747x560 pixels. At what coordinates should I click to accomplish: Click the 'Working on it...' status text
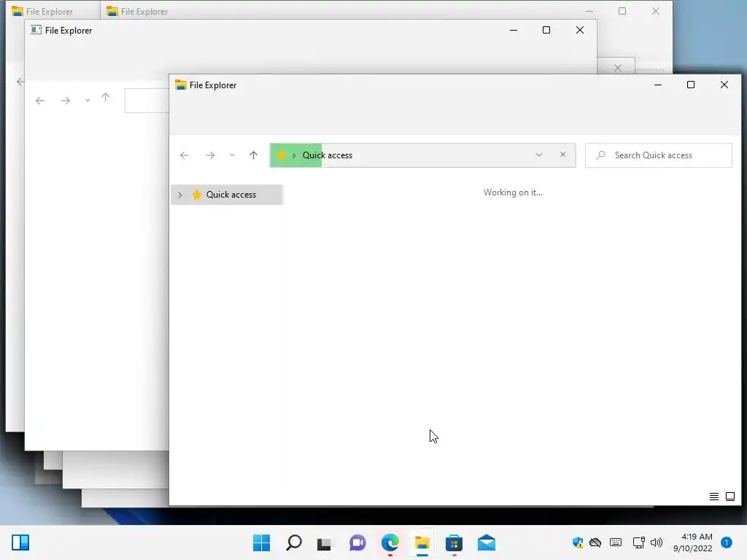[x=513, y=192]
